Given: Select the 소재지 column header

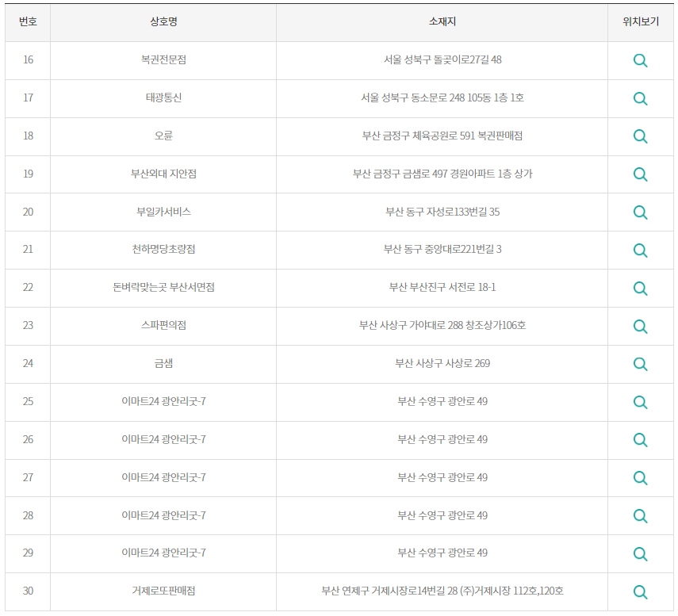Looking at the screenshot, I should click(442, 21).
